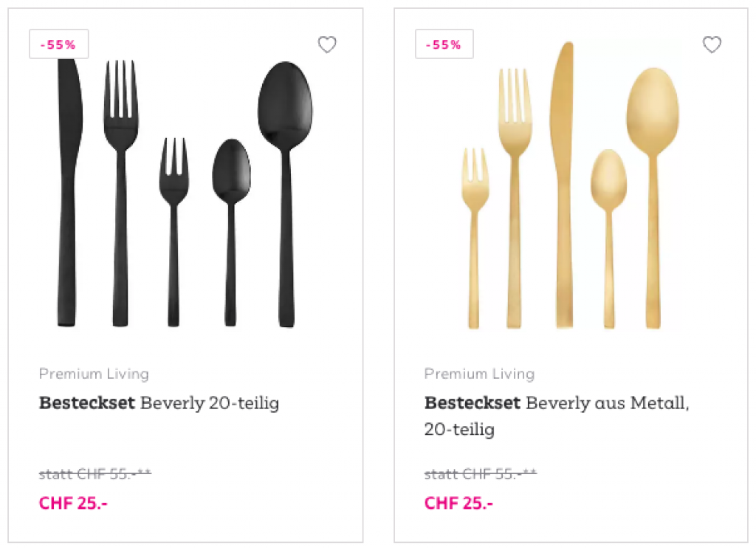Click the -55% badge on gold set
Image resolution: width=756 pixels, height=548 pixels.
pos(444,44)
